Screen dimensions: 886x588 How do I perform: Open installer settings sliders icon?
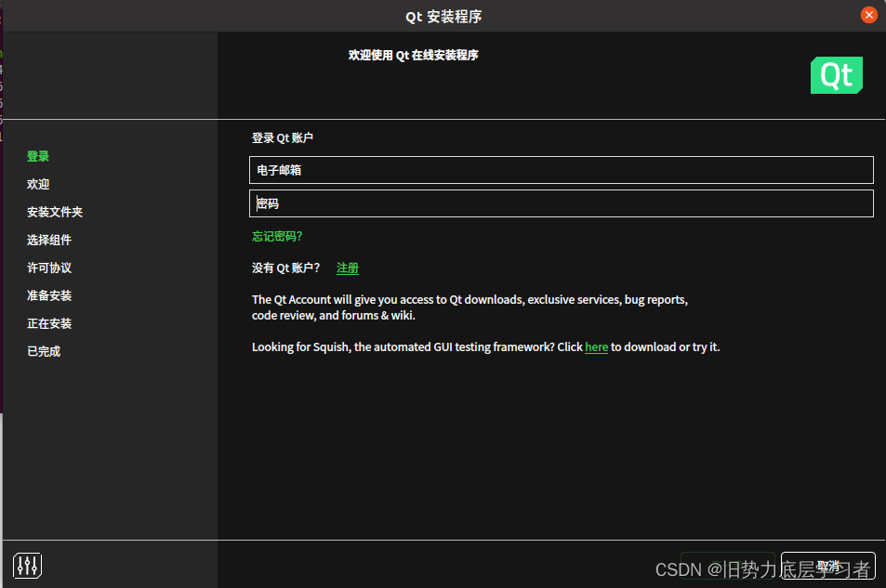click(28, 565)
